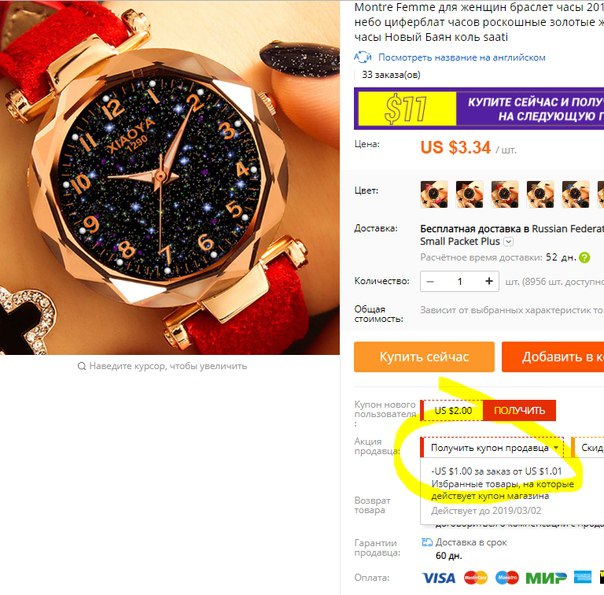The height and width of the screenshot is (595, 604).
Task: Click the Maestro payment icon
Action: tap(507, 578)
